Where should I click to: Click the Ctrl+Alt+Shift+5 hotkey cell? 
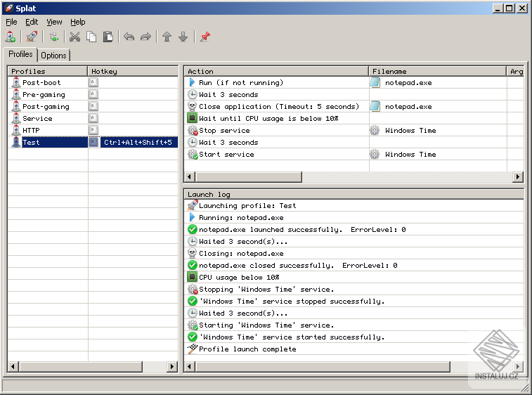138,142
